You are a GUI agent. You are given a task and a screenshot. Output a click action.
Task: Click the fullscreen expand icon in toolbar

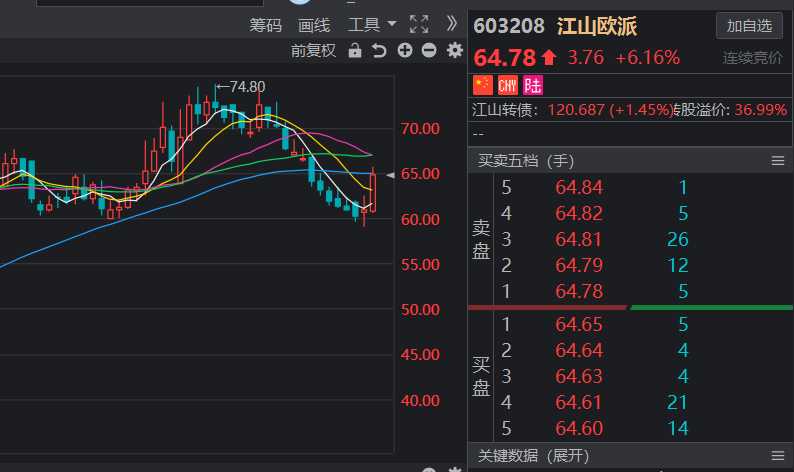tap(419, 24)
